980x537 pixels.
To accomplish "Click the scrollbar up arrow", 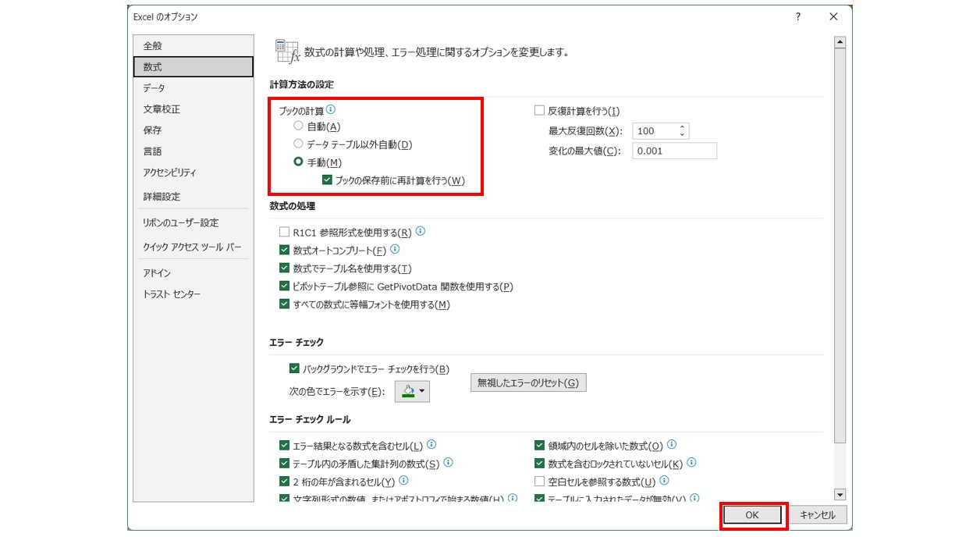I will click(x=840, y=42).
